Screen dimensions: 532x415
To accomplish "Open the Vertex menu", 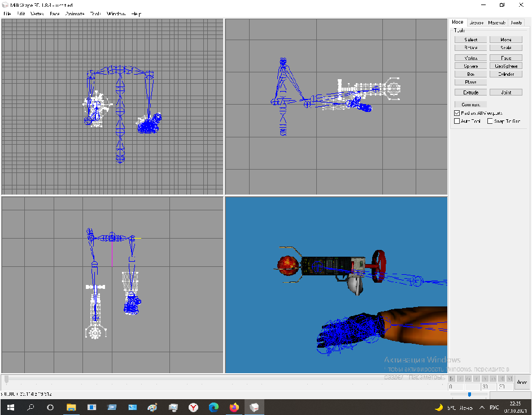I will pyautogui.click(x=37, y=13).
